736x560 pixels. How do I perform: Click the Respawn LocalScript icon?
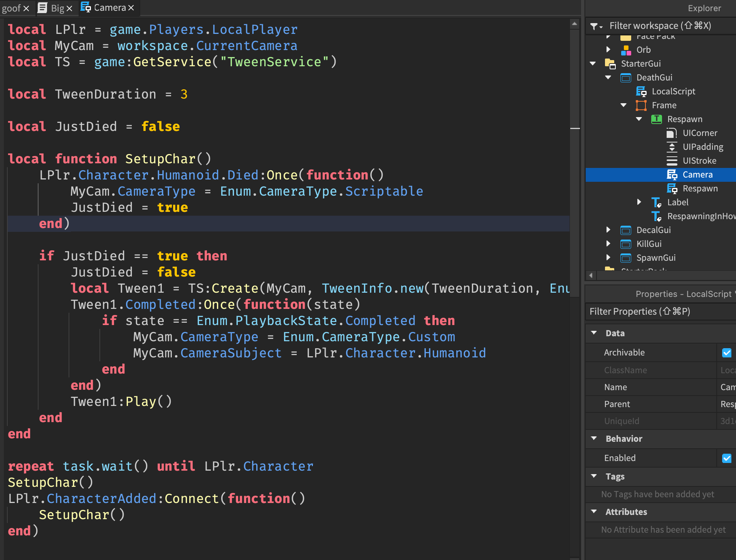pos(672,189)
